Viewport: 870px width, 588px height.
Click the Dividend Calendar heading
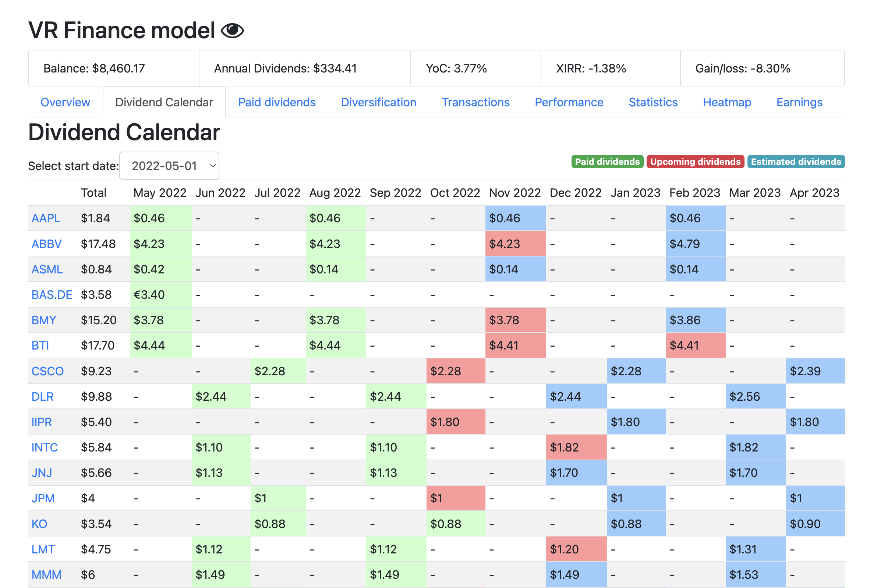tap(124, 132)
